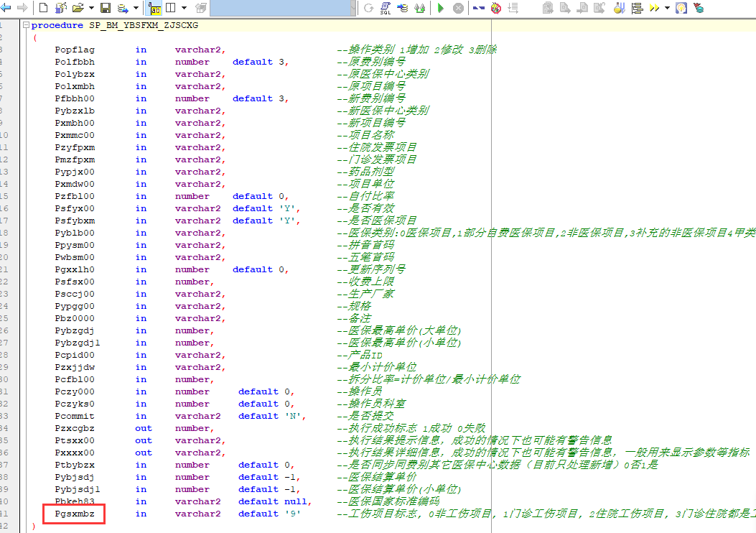This screenshot has height=533, width=756.
Task: Click the comment '--生产厂家'
Action: (365, 293)
